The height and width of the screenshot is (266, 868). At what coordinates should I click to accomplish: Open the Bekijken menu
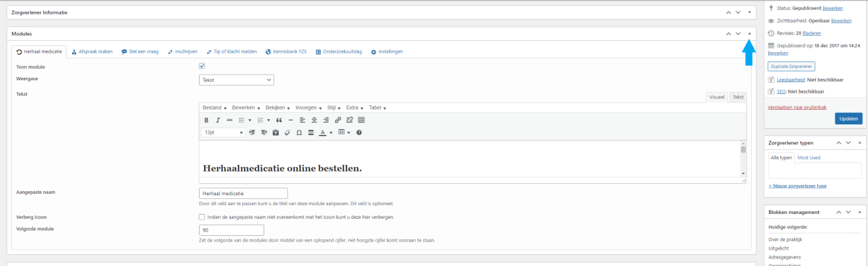277,108
